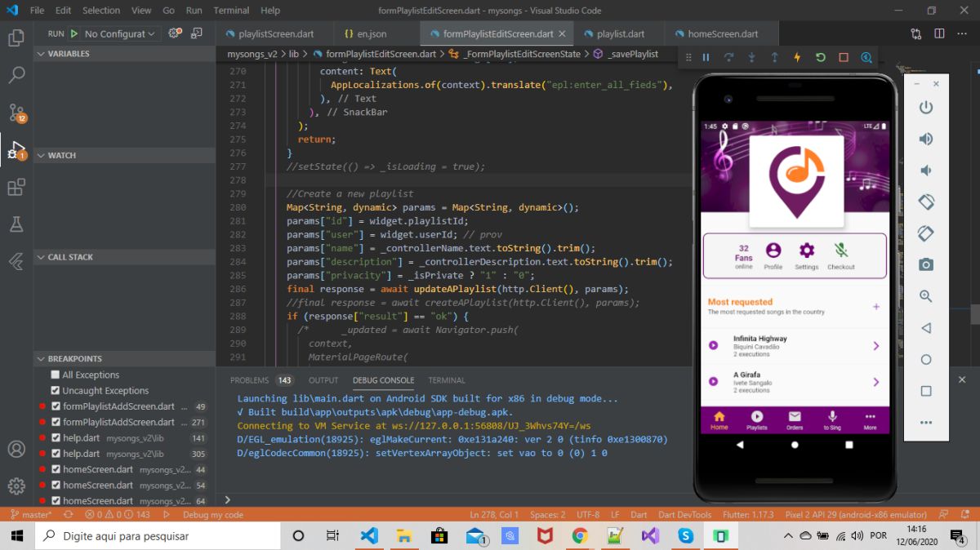Collapse the Breakpoints section
This screenshot has width=980, height=550.
[124, 359]
